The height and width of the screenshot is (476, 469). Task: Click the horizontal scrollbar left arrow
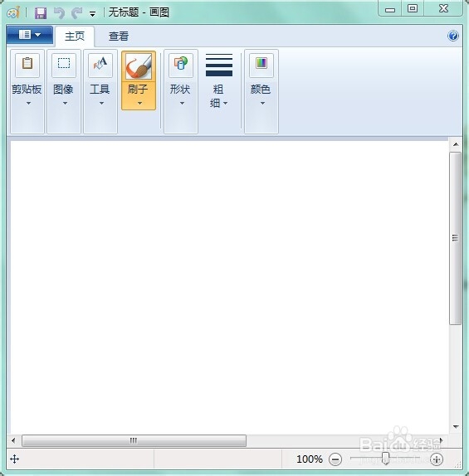pos(13,440)
